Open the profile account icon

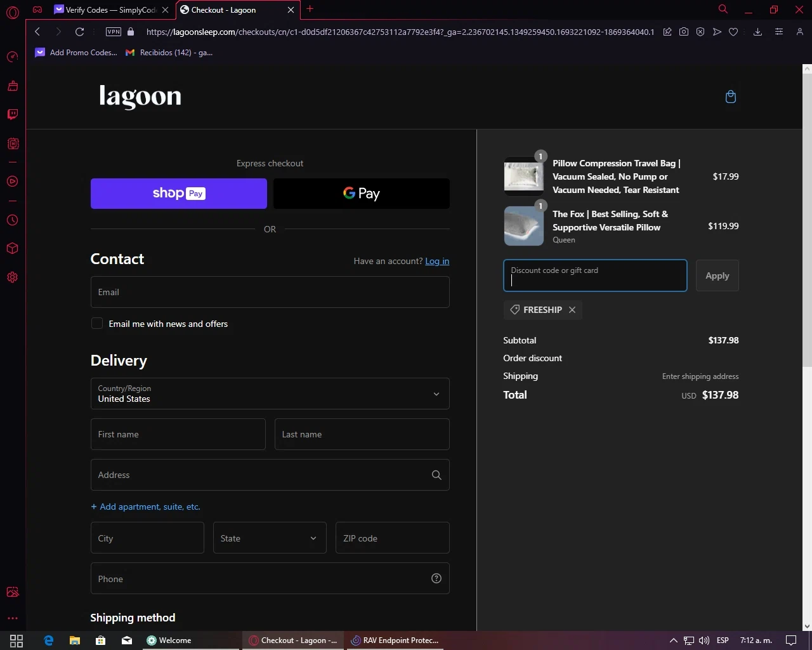coord(800,32)
